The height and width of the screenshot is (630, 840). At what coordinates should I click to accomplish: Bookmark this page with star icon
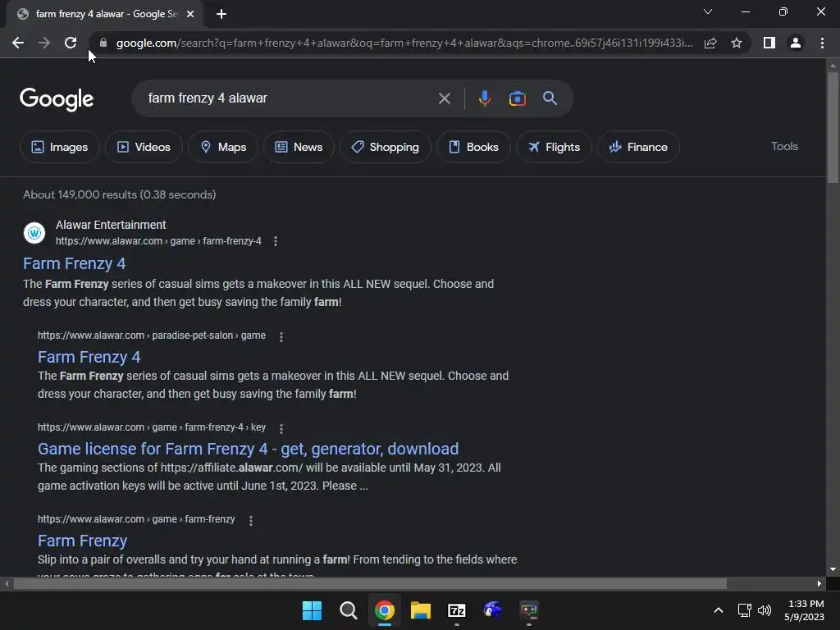[x=737, y=43]
